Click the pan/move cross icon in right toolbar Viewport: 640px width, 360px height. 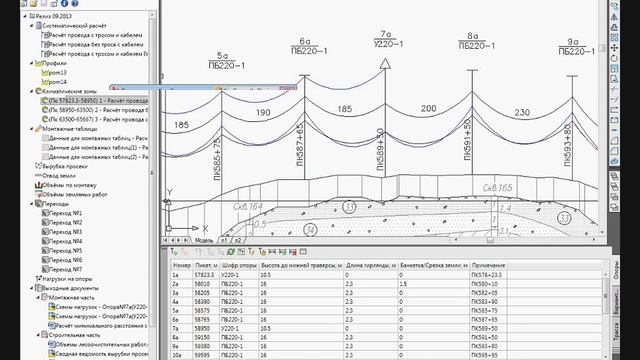614,48
